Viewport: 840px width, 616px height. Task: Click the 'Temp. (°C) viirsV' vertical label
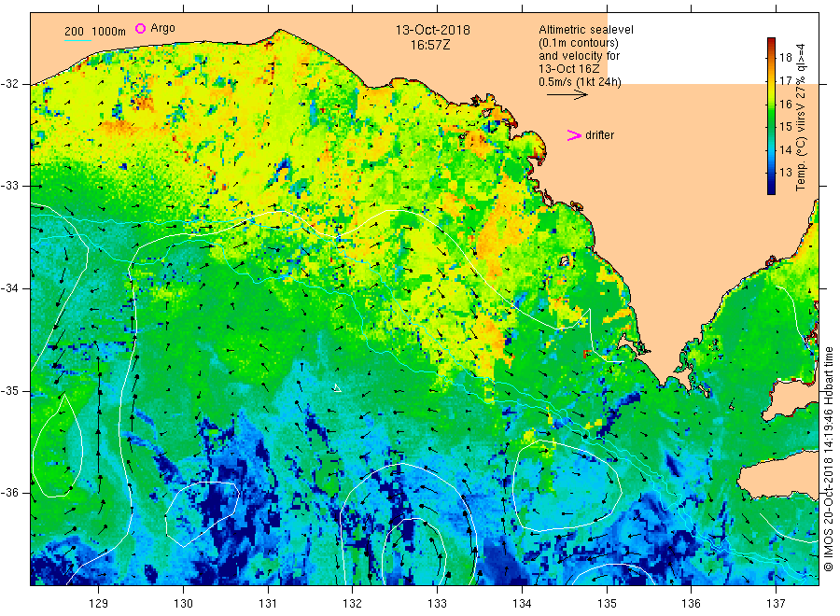pos(801,147)
